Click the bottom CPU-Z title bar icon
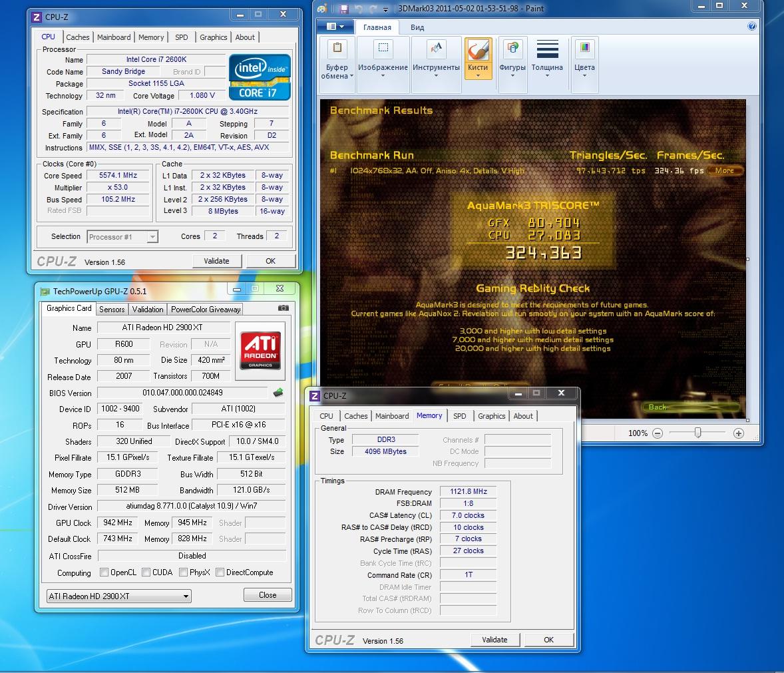Viewport: 784px width, 673px height. [x=315, y=396]
